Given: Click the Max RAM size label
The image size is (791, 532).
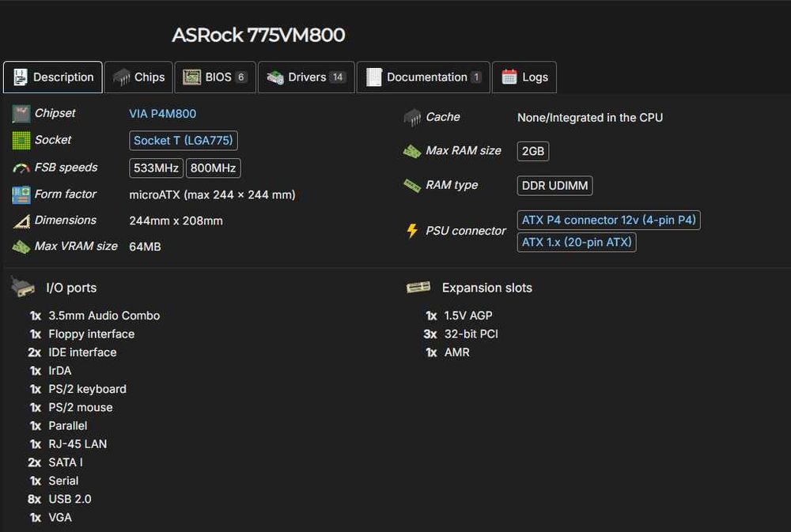Looking at the screenshot, I should click(x=463, y=150).
